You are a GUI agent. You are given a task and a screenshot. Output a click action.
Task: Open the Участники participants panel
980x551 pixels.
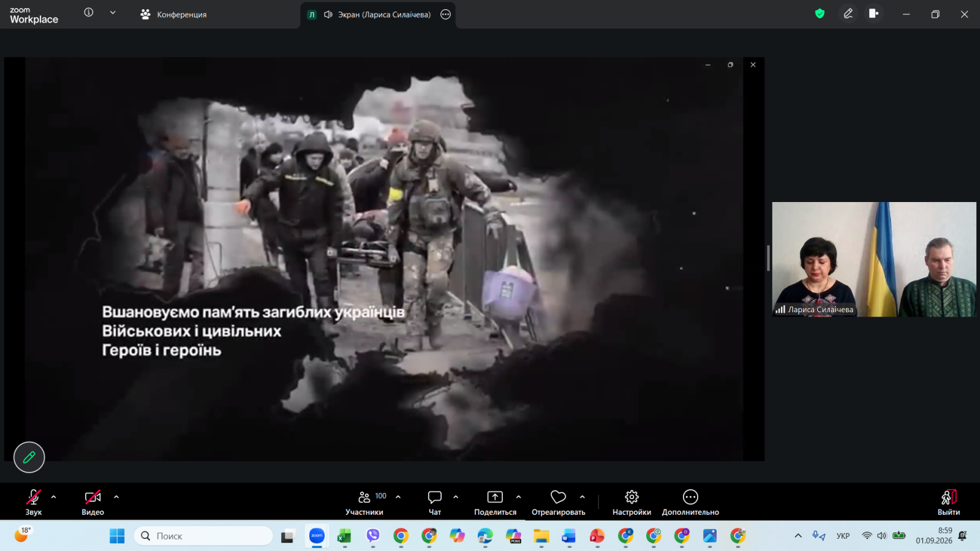coord(365,502)
